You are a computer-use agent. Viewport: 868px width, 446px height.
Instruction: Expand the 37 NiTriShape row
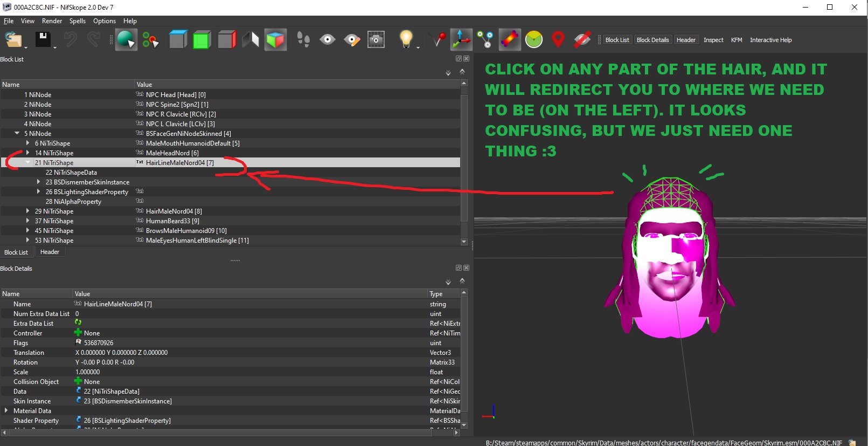click(x=27, y=221)
